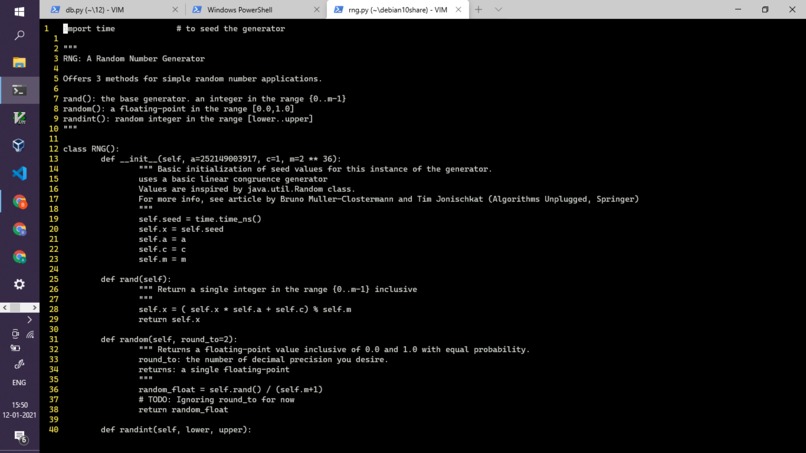Click 'return self.x' line
Viewport: 806px width, 453px height.
pos(169,319)
